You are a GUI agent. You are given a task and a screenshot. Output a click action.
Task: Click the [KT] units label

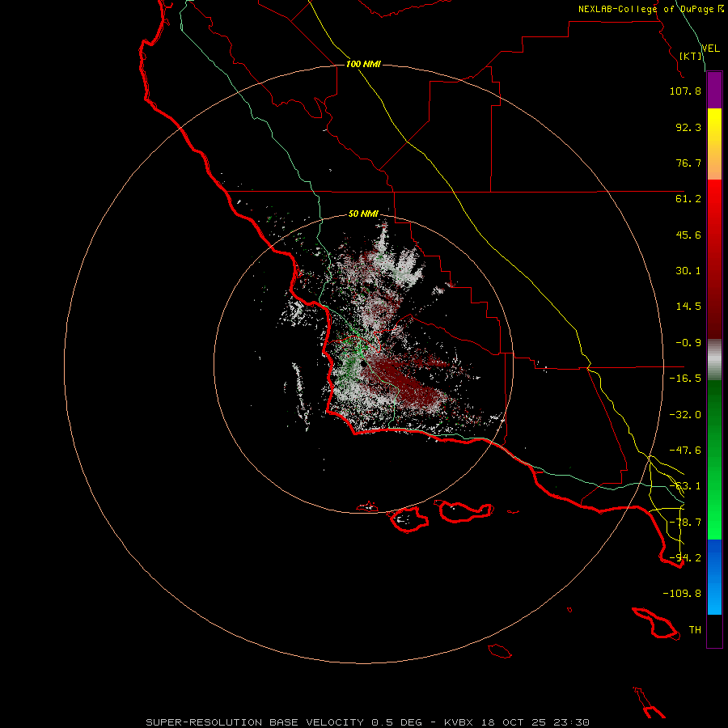pyautogui.click(x=691, y=56)
